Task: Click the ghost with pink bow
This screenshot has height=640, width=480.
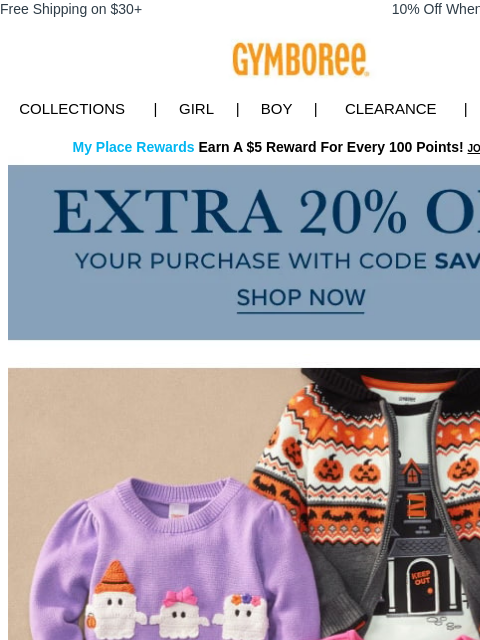Action: click(179, 609)
